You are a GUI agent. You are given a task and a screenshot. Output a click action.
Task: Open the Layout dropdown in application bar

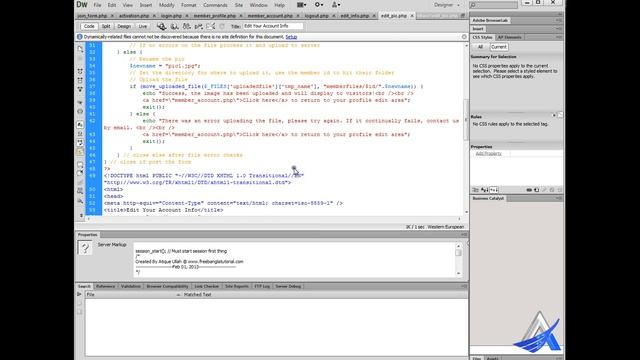(x=301, y=5)
